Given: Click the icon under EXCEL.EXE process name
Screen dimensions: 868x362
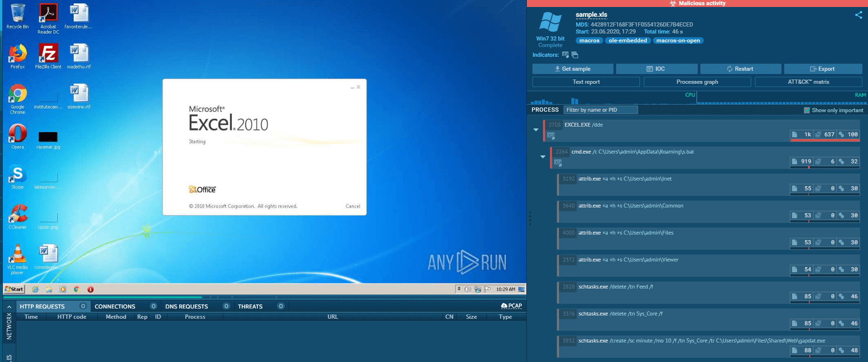Looking at the screenshot, I should pyautogui.click(x=551, y=135).
